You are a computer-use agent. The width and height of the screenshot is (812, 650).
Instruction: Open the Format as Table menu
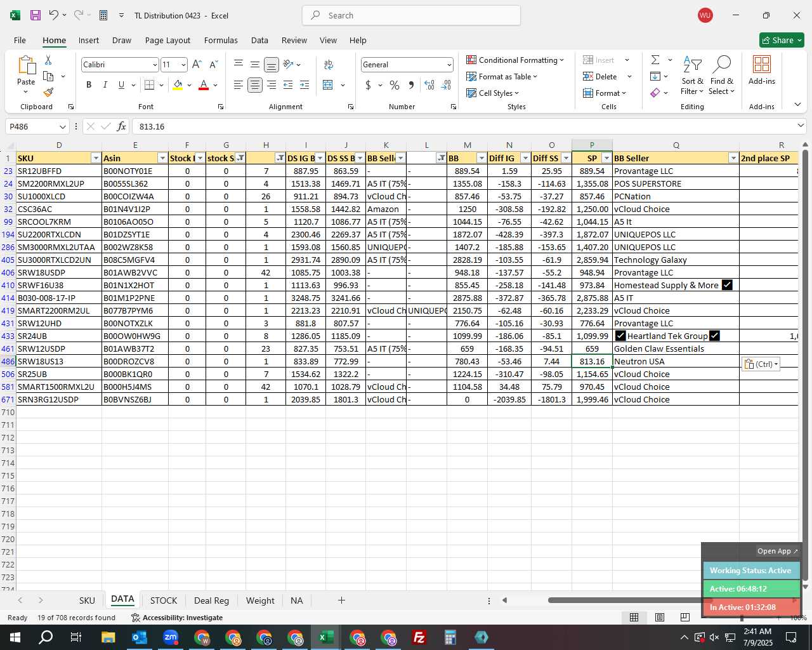coord(502,76)
